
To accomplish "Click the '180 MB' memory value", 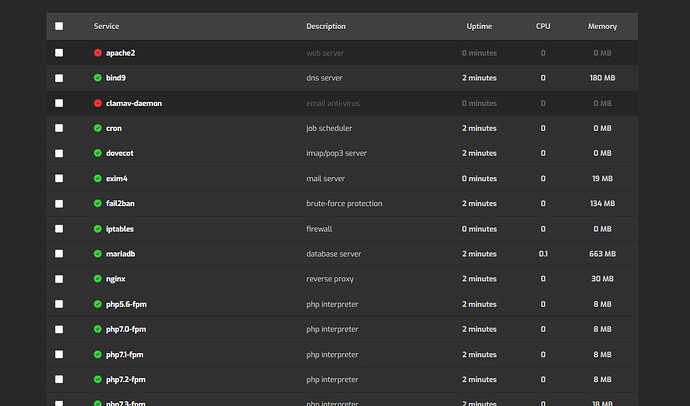I will [602, 78].
